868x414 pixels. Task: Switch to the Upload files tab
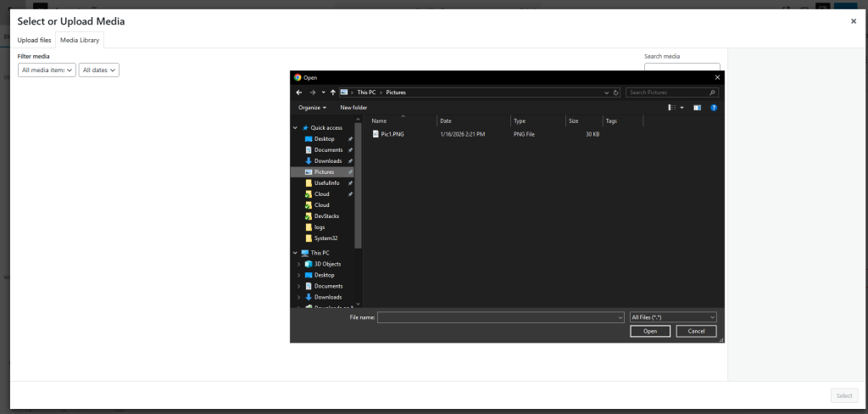(x=34, y=40)
